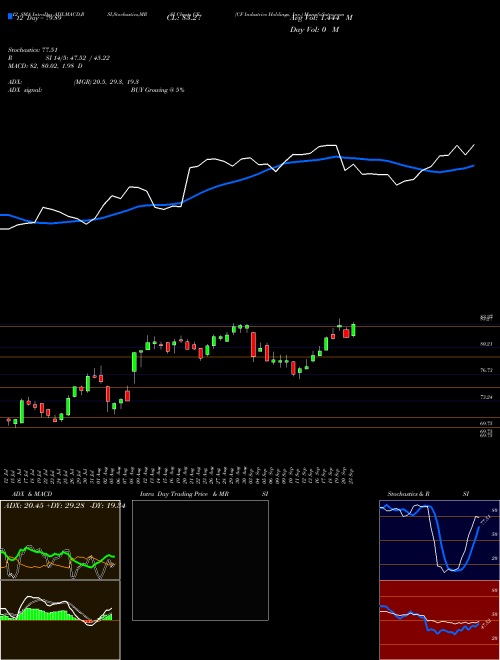Click the 'Avg Vol: 1.444 M' value

click(x=321, y=18)
